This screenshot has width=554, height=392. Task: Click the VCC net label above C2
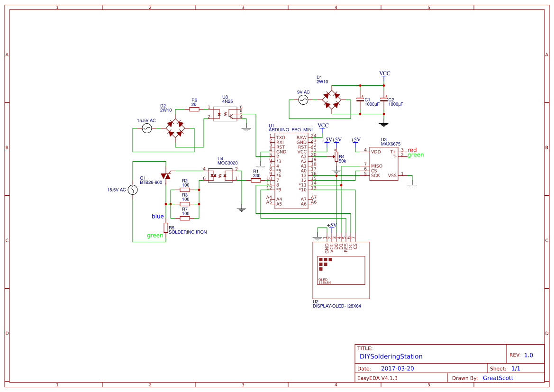(x=384, y=73)
